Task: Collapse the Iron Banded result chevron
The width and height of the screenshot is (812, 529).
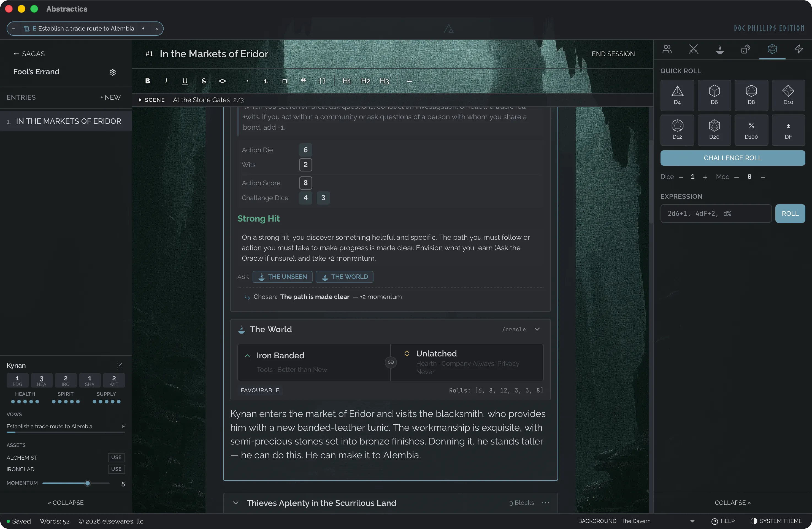Action: (247, 356)
